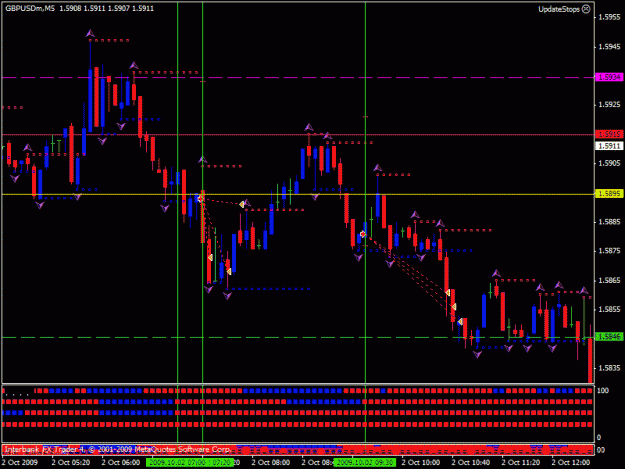Click the 2 Oct 2009 time axis label
The image size is (625, 469).
tap(20, 463)
